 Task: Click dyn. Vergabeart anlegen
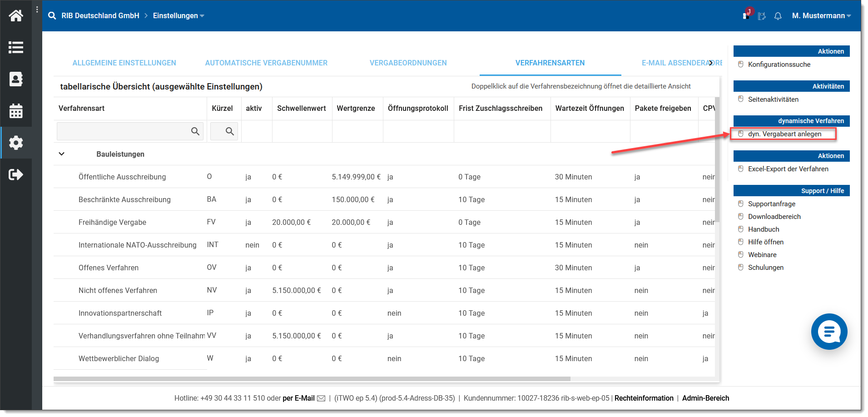[784, 134]
